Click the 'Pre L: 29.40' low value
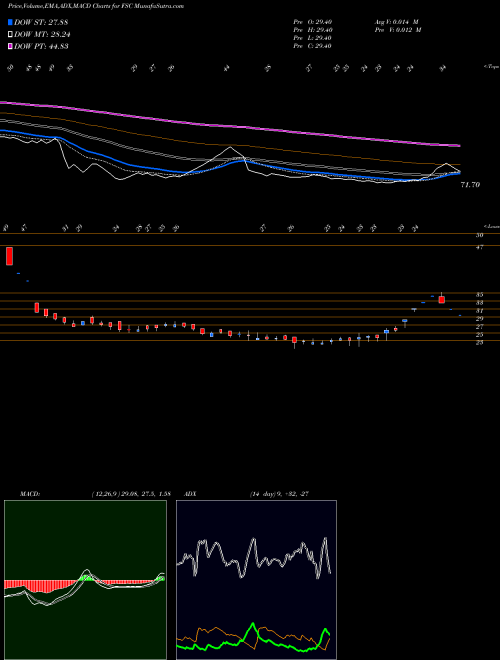The width and height of the screenshot is (500, 660). click(x=313, y=38)
